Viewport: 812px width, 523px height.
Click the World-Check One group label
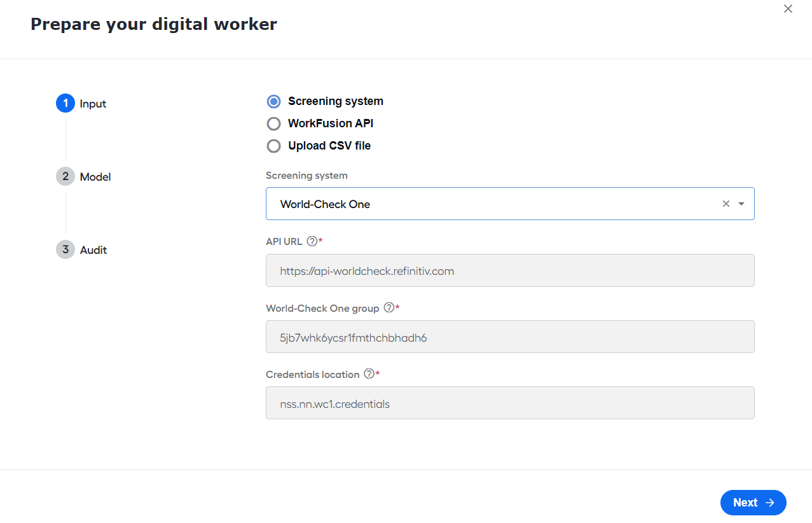pos(322,308)
